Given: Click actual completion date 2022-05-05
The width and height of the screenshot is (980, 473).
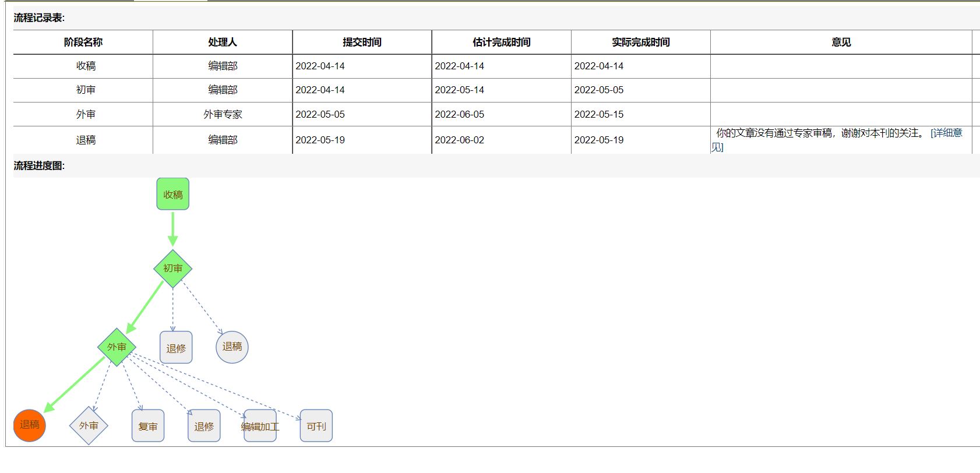Looking at the screenshot, I should [599, 90].
